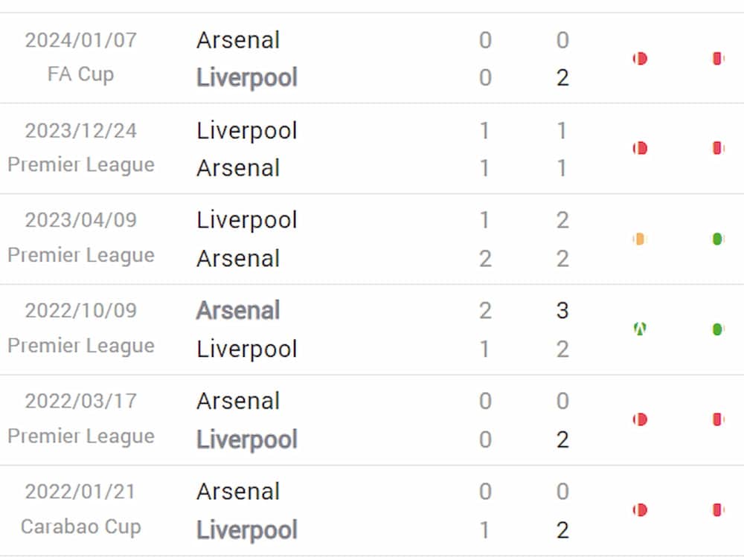Image resolution: width=744 pixels, height=560 pixels.
Task: Click the rightmost green badge in the 2022/10/09 row
Action: 718,329
